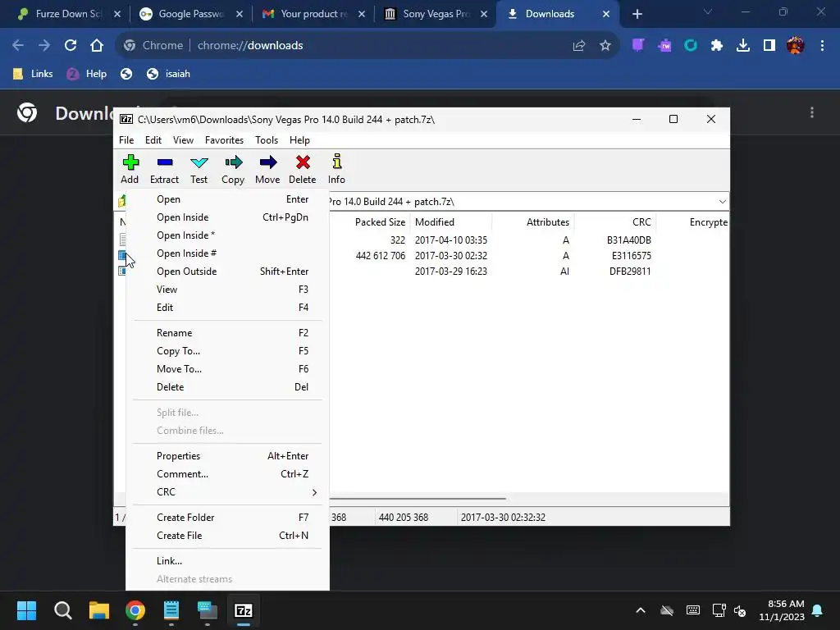Open the Help bookmark

click(87, 74)
